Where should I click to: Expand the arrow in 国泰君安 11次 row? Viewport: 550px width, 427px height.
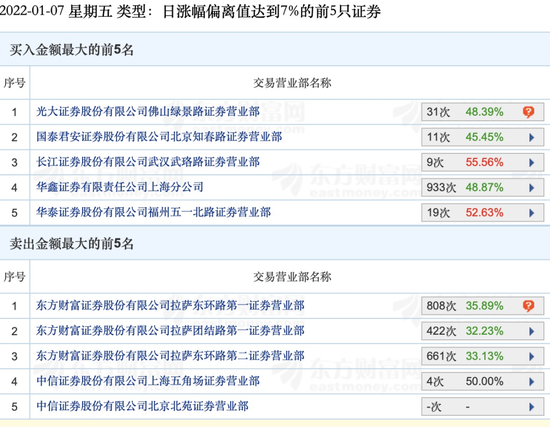(532, 137)
